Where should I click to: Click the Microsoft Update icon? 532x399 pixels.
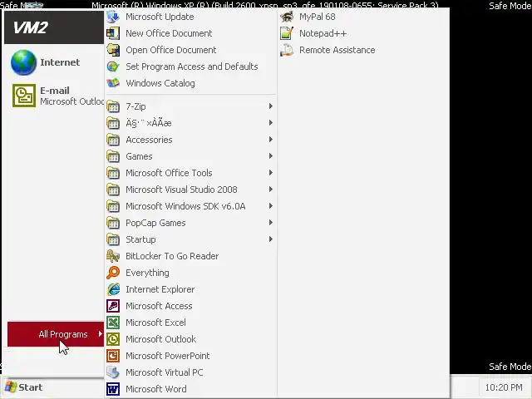(113, 17)
